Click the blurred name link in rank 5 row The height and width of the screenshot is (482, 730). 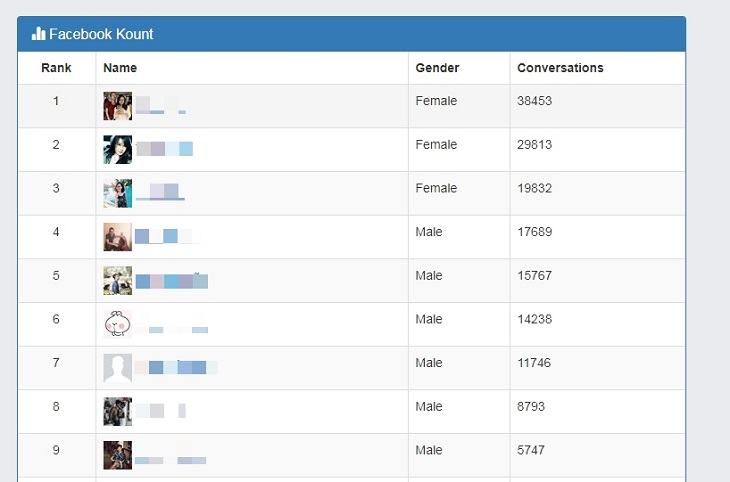tap(172, 281)
